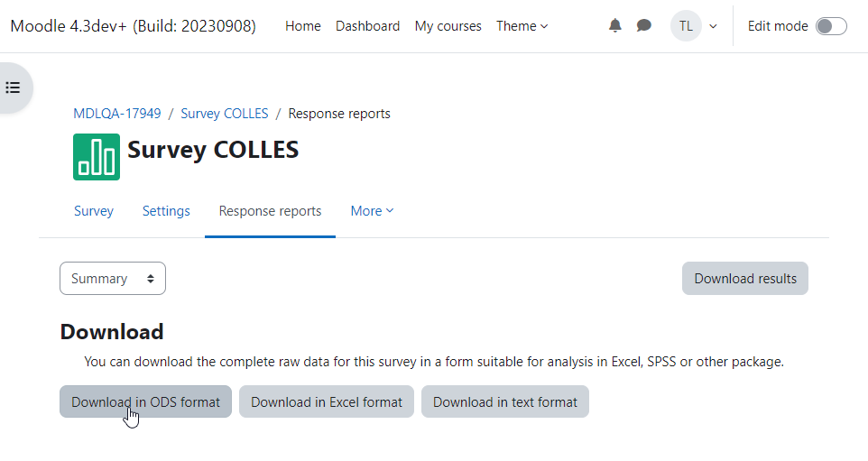The width and height of the screenshot is (868, 461).
Task: Click the Download results button
Action: point(745,279)
